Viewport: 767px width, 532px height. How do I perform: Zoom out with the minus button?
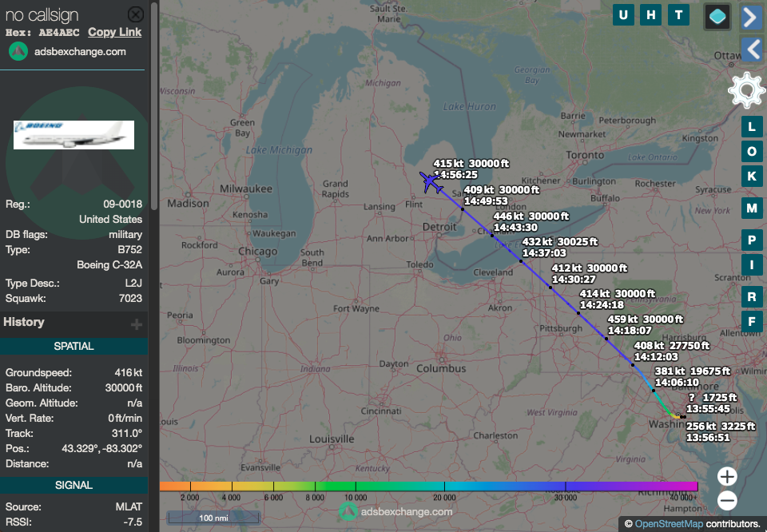727,500
